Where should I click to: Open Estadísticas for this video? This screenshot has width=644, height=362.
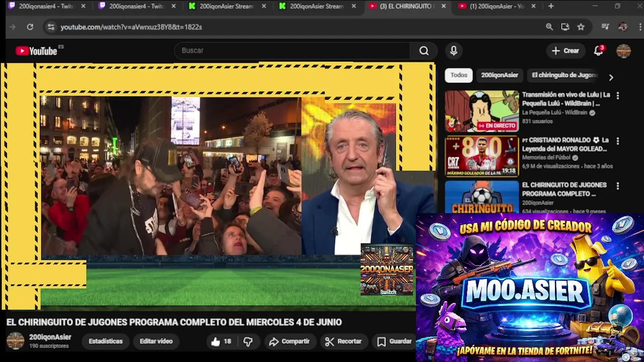pyautogui.click(x=106, y=341)
